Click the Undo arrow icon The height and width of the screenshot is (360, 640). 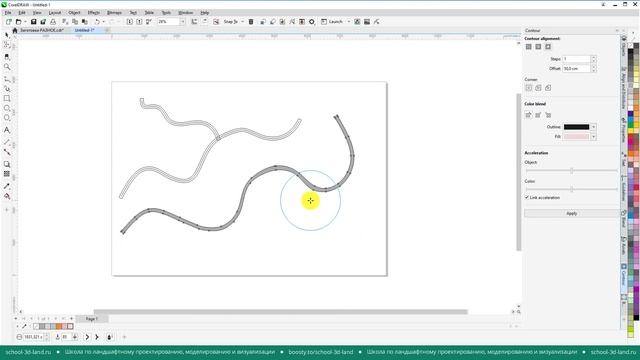[97, 22]
